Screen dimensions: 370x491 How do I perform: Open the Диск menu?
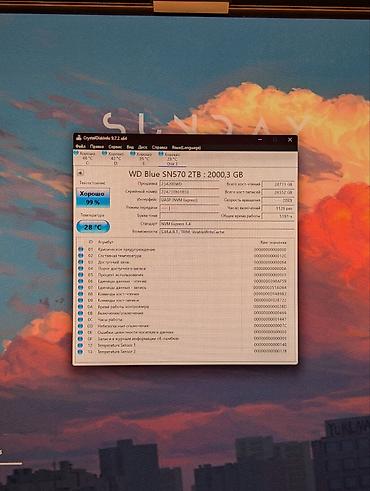coord(143,147)
